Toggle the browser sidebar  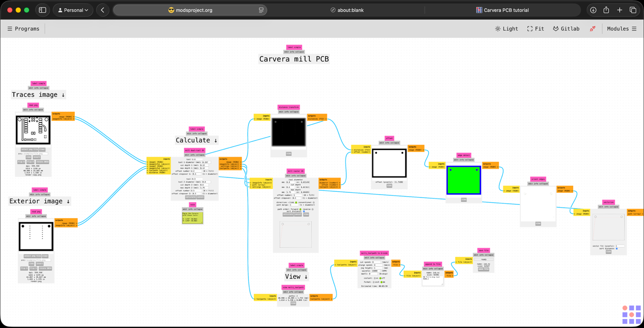pyautogui.click(x=43, y=10)
